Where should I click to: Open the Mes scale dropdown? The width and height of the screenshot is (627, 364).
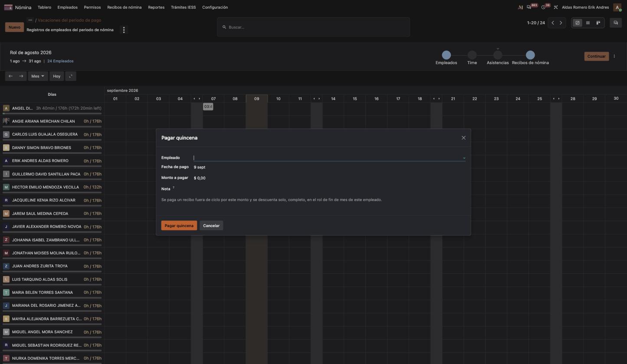coord(38,76)
